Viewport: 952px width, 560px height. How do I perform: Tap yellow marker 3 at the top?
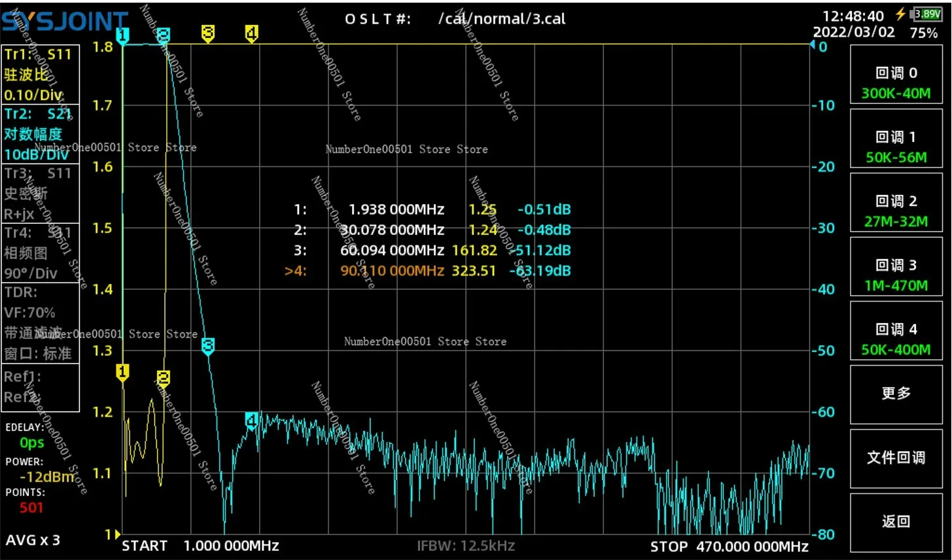(207, 33)
